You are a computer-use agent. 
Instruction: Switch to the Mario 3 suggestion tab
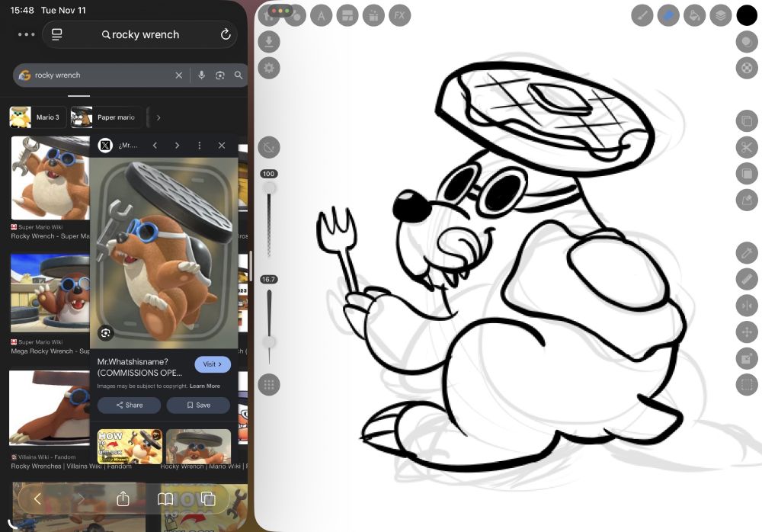(46, 117)
